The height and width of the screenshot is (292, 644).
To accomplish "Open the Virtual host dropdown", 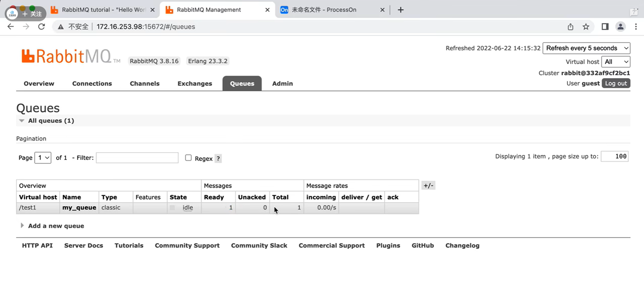I will coord(616,62).
